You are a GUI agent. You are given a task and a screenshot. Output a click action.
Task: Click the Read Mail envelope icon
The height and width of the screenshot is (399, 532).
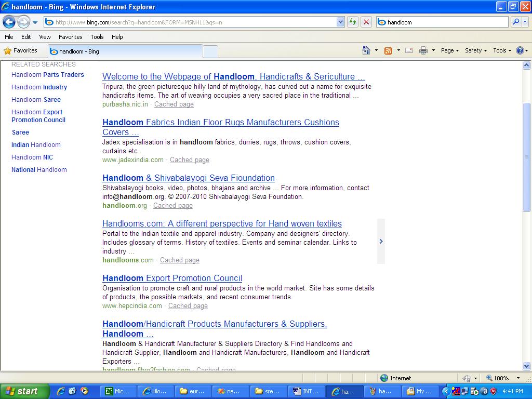409,50
